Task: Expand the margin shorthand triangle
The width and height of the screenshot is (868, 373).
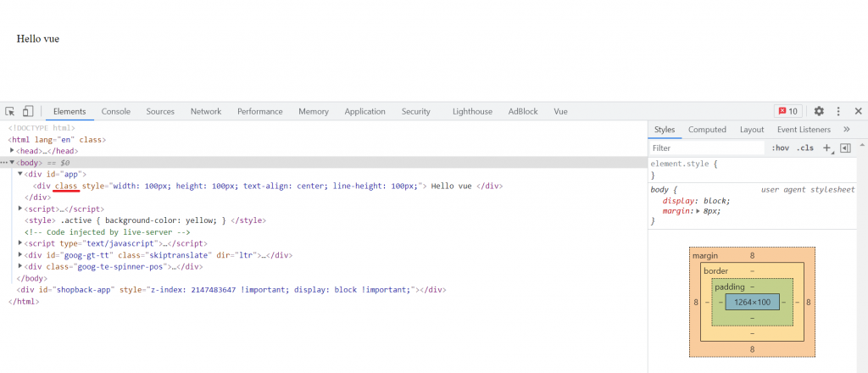Action: [698, 211]
